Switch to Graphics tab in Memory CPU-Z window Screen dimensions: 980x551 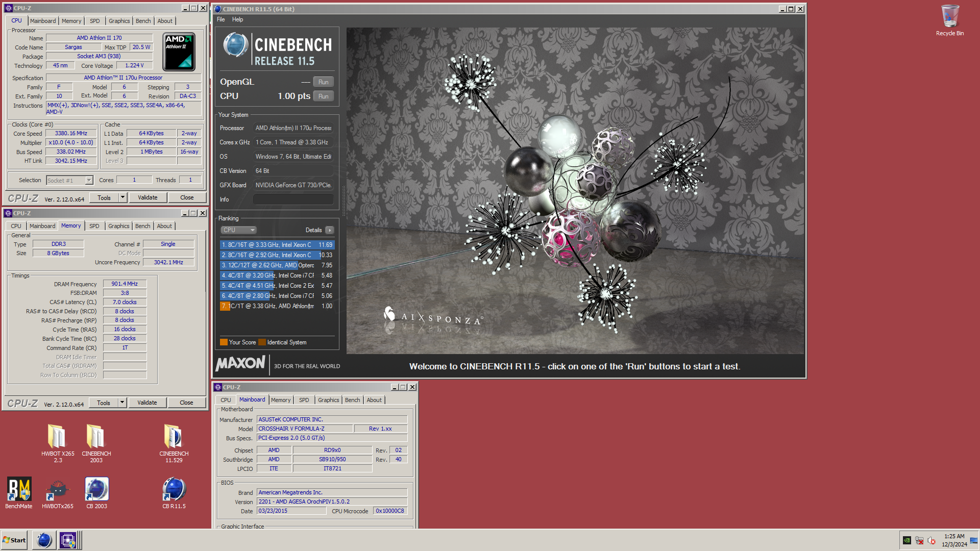(x=118, y=226)
